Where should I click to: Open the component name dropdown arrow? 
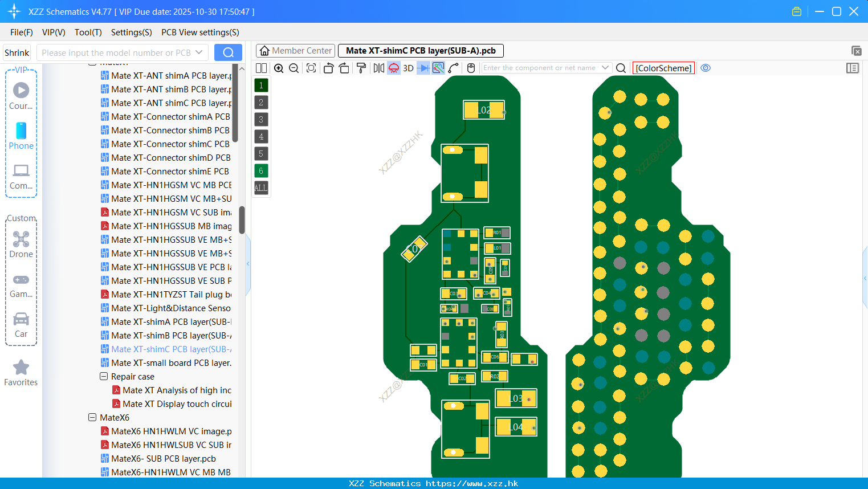coord(605,68)
